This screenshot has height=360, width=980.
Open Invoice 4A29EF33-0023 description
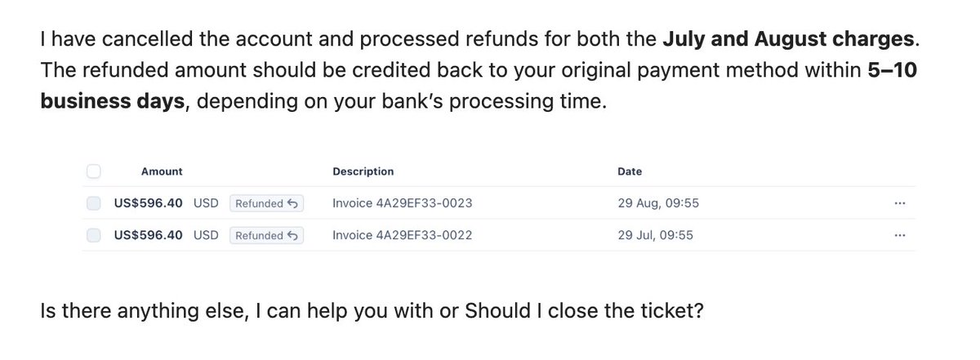(x=403, y=203)
